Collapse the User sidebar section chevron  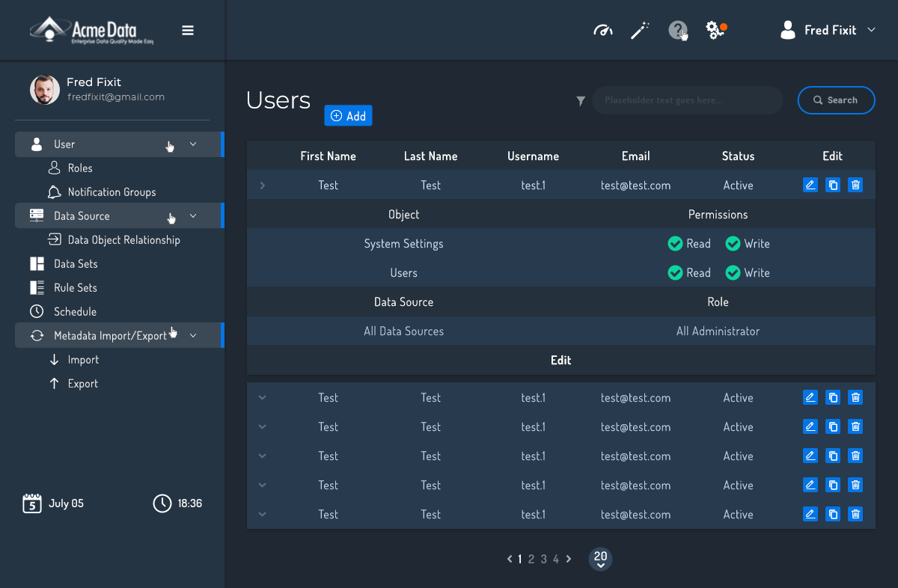click(x=193, y=144)
